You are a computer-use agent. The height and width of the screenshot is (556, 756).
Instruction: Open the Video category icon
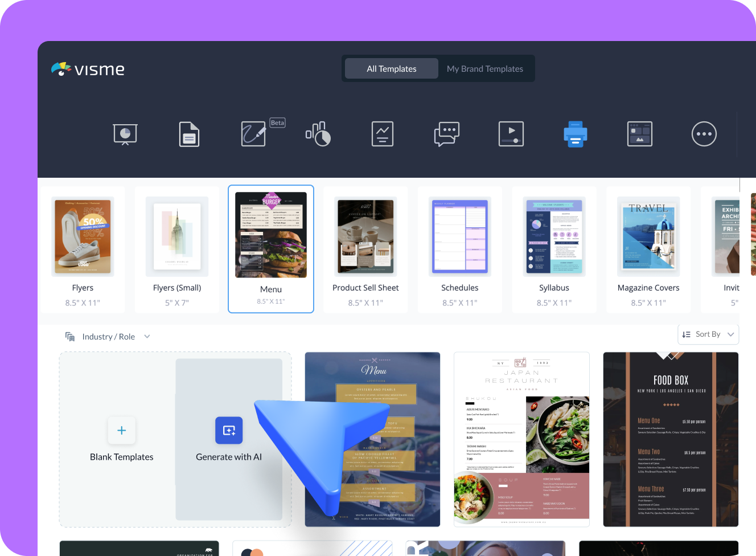[x=511, y=134]
